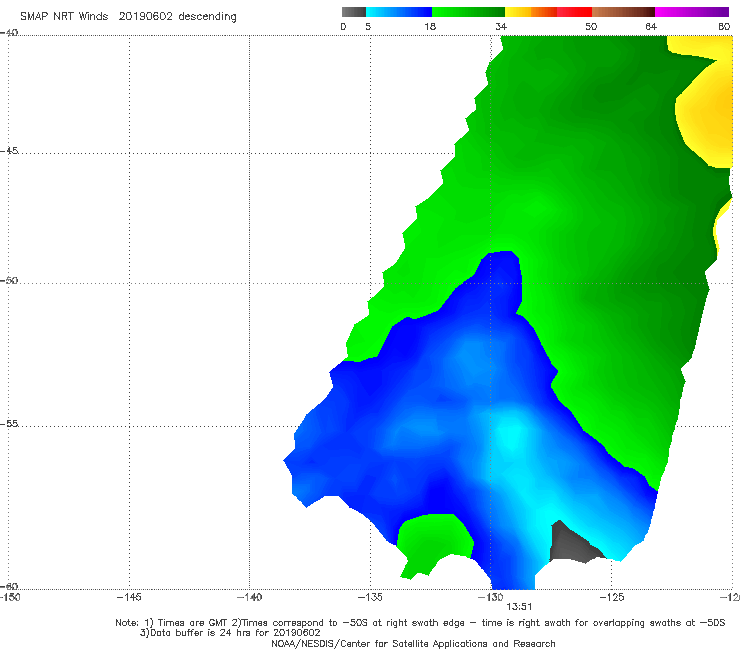Viewport: 740px width, 650px height.
Task: Click the '-50' latitude axis label
Action: (x=9, y=280)
